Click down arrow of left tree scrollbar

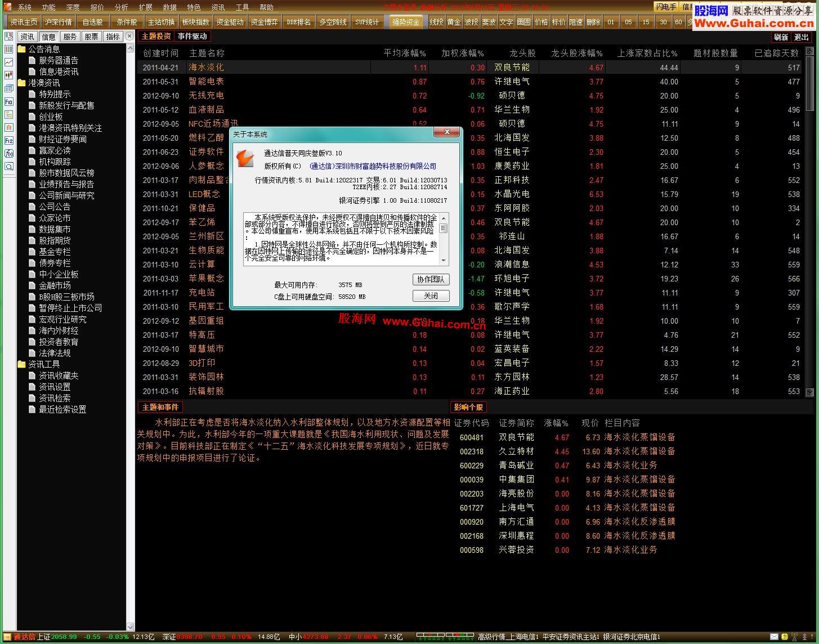click(131, 627)
